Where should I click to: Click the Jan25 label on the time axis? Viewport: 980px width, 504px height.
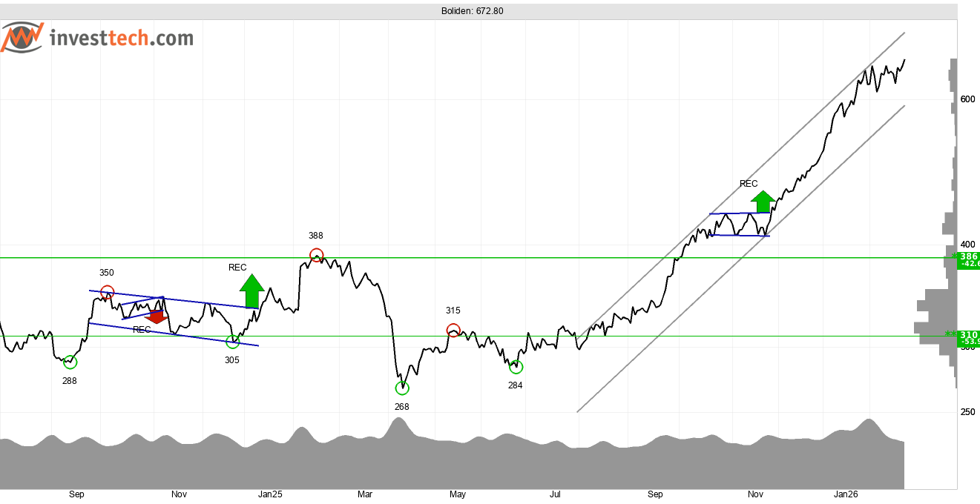point(270,494)
